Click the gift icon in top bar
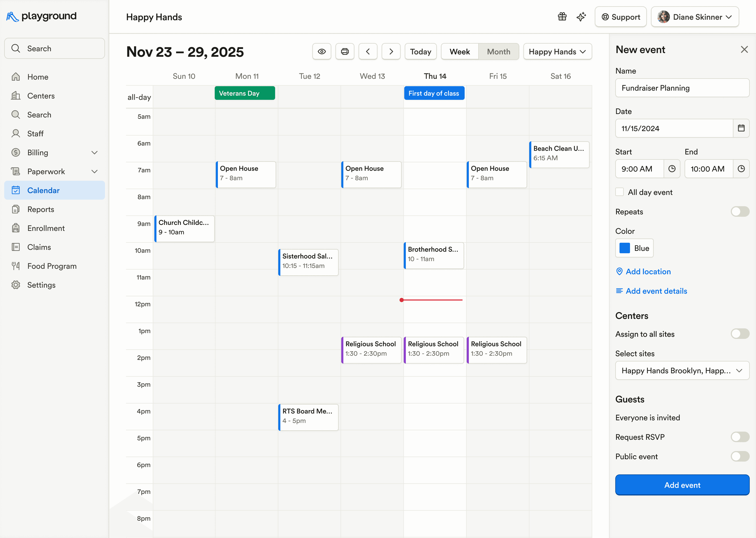The width and height of the screenshot is (756, 538). [x=562, y=17]
